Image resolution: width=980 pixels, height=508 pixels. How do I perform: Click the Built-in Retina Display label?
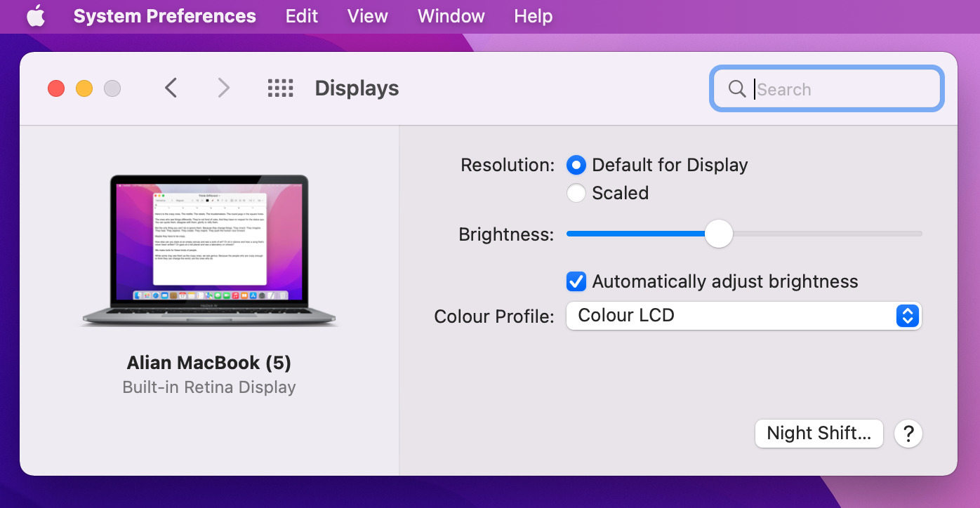(209, 387)
